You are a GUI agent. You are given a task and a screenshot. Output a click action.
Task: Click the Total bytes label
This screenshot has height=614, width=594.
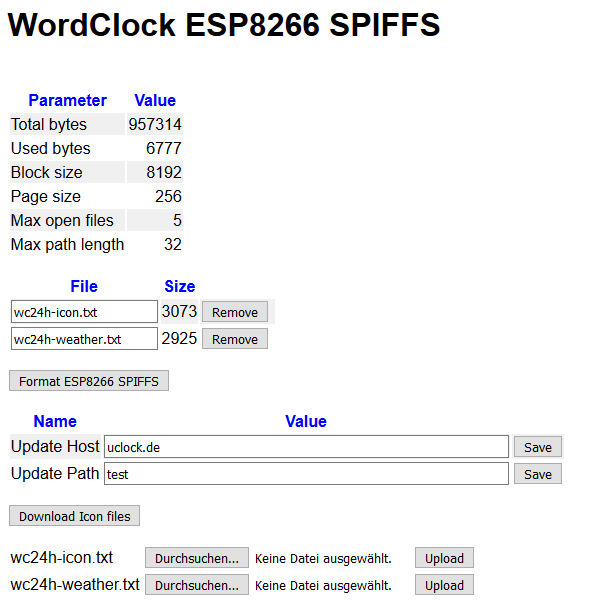click(x=49, y=125)
